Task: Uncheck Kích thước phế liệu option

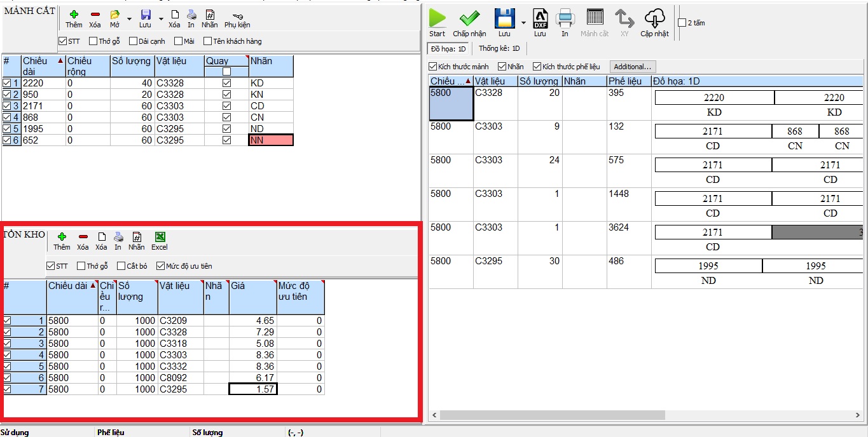Action: click(x=537, y=67)
